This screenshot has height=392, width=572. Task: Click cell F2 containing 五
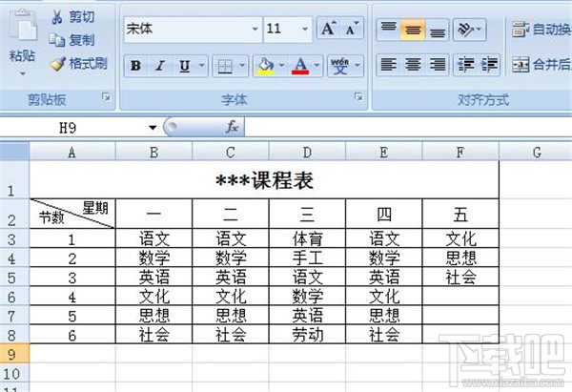(x=460, y=214)
